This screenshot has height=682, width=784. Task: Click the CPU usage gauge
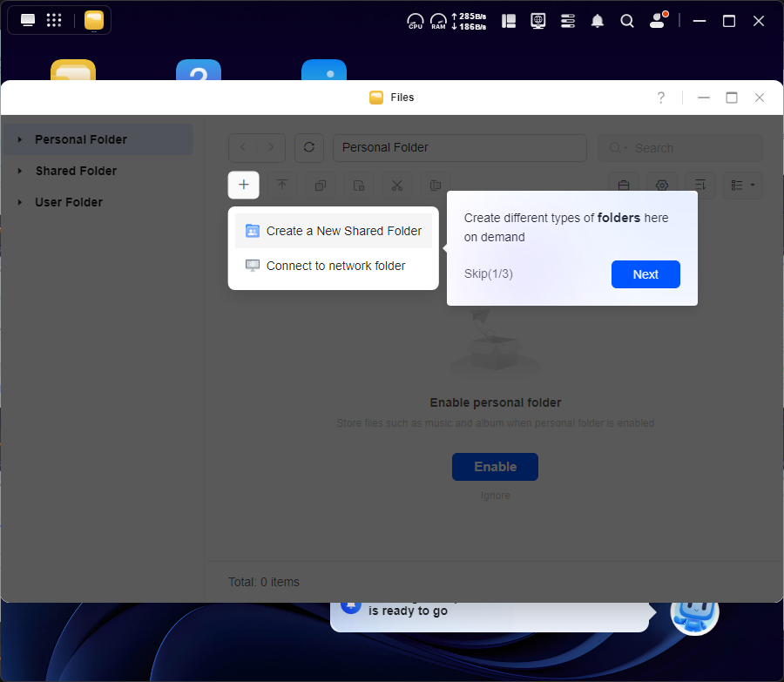416,21
